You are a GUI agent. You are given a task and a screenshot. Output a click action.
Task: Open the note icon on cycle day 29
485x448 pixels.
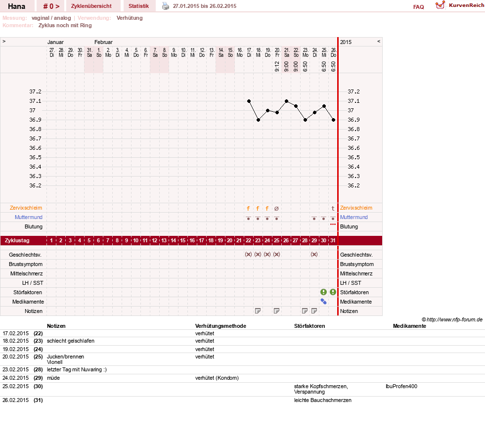click(314, 311)
